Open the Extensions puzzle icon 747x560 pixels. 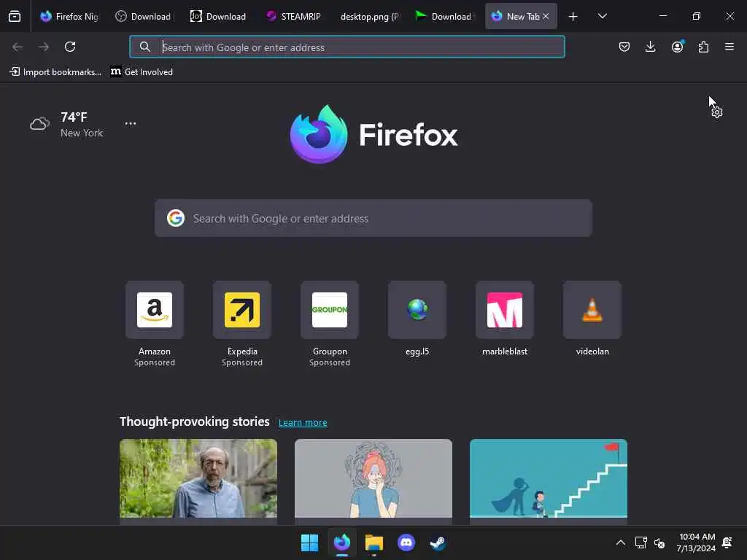703,47
